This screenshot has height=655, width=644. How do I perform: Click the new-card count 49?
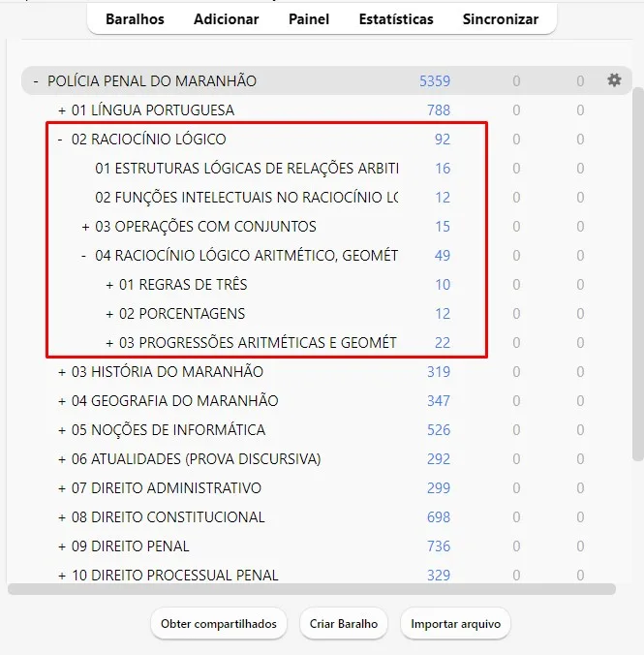tap(443, 255)
